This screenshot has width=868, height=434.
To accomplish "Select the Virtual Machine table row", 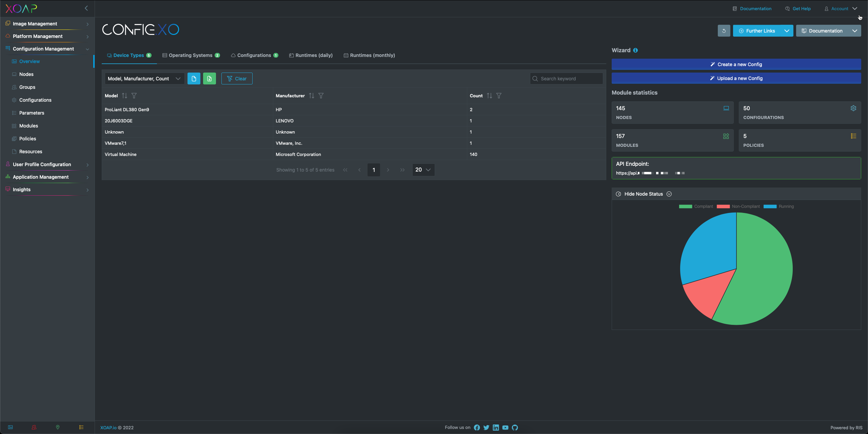I will click(354, 154).
